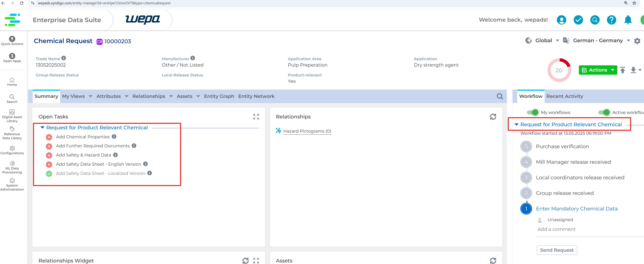
Task: Open the Add Further Required Documents task
Action: click(x=93, y=146)
